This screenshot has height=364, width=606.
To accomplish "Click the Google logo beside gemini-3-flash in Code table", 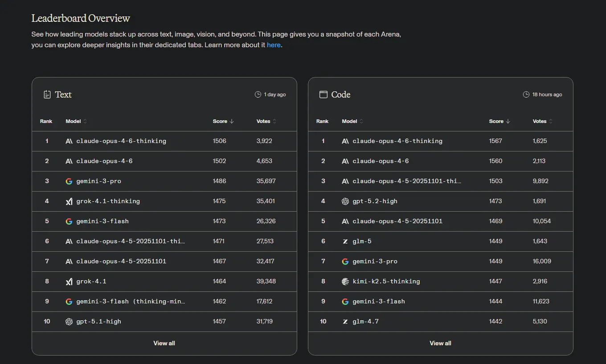I will point(345,302).
